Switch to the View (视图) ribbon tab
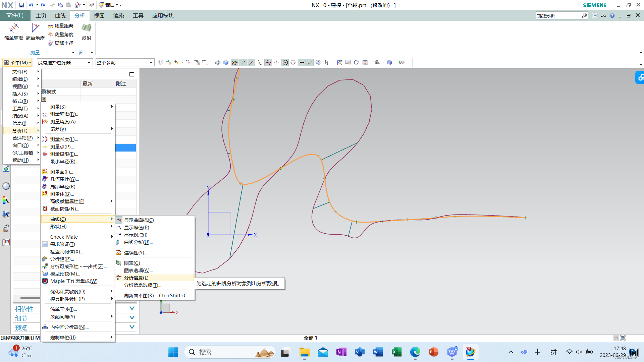 pos(99,15)
